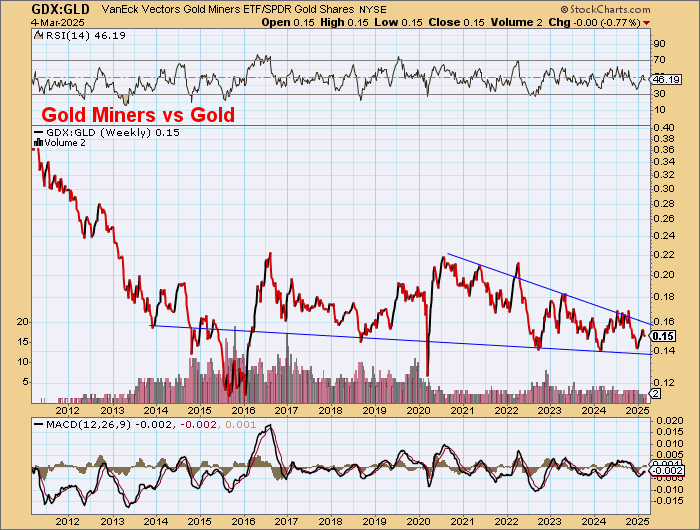The width and height of the screenshot is (700, 530).
Task: Click the MACD value tag -0.002
Action: click(667, 471)
